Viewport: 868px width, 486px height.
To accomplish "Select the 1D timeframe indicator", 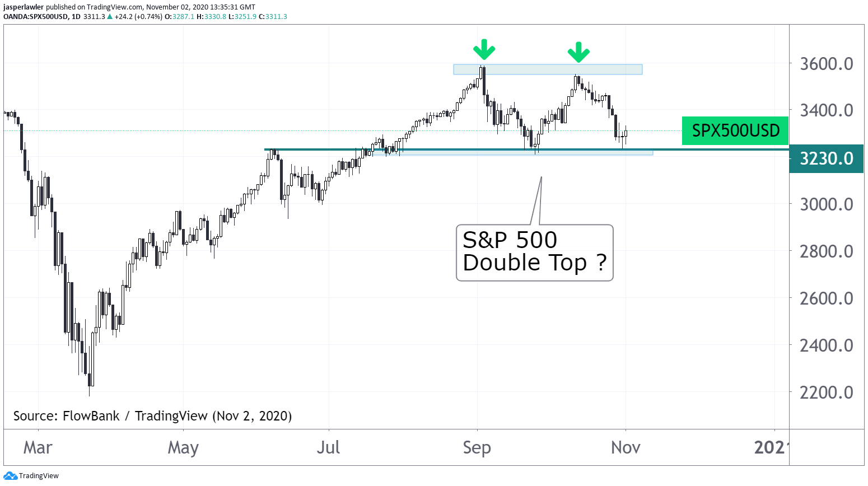I will click(x=76, y=17).
